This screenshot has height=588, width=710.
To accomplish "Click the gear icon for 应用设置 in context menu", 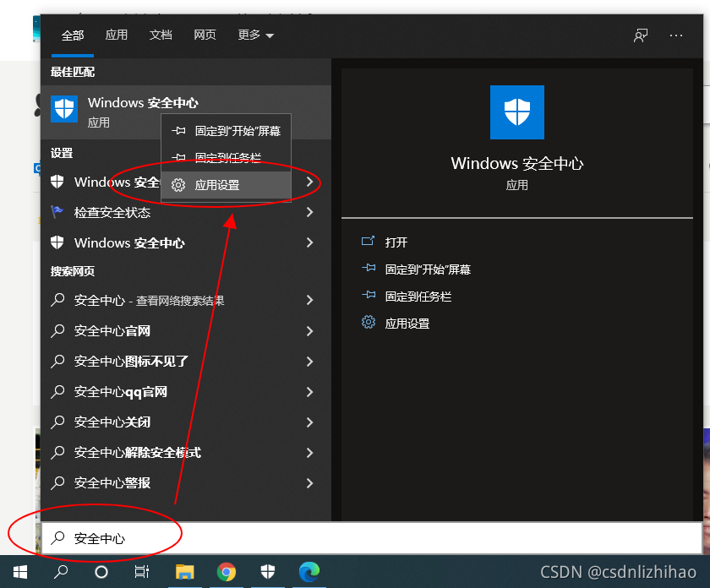I will (178, 185).
